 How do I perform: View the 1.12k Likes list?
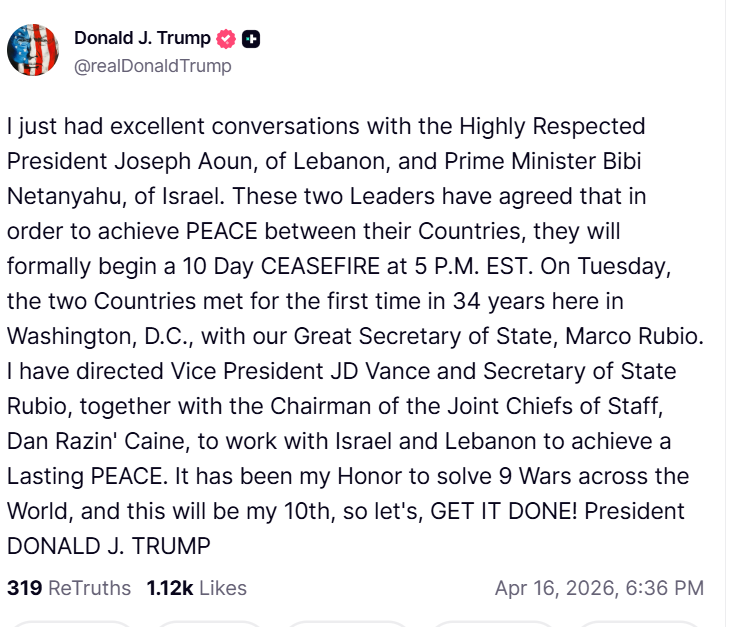click(x=196, y=588)
